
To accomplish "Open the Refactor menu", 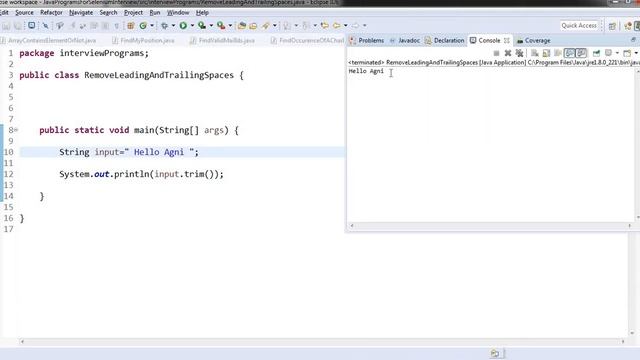I will tap(51, 13).
